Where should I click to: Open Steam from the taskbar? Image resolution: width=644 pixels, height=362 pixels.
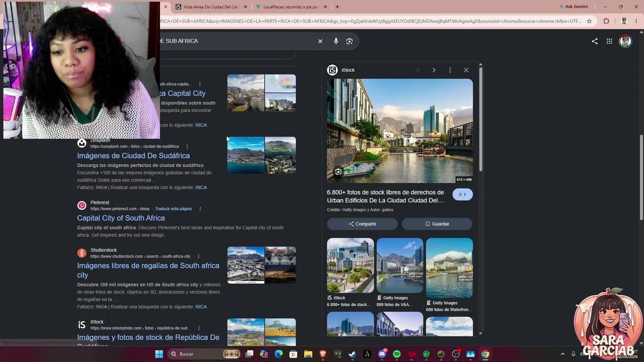point(352,354)
